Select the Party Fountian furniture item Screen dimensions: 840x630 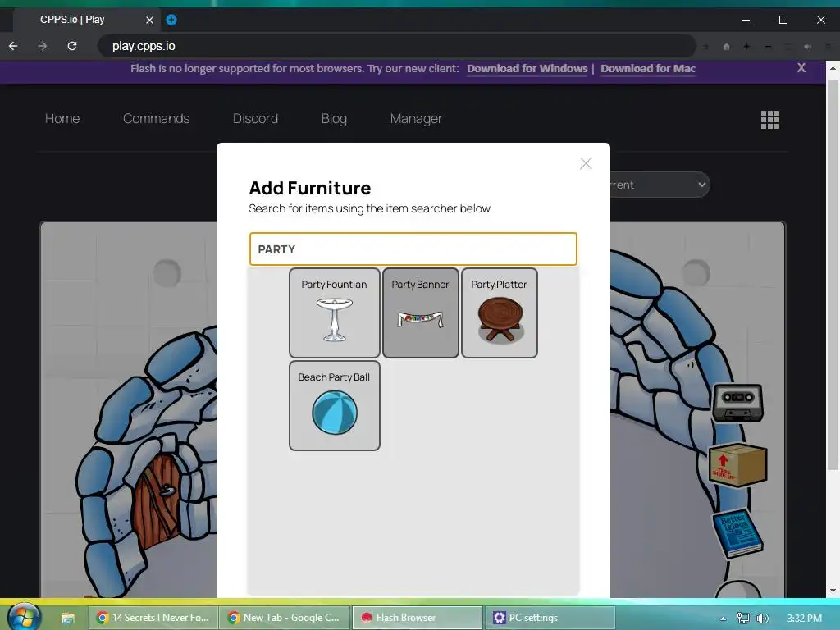tap(335, 313)
